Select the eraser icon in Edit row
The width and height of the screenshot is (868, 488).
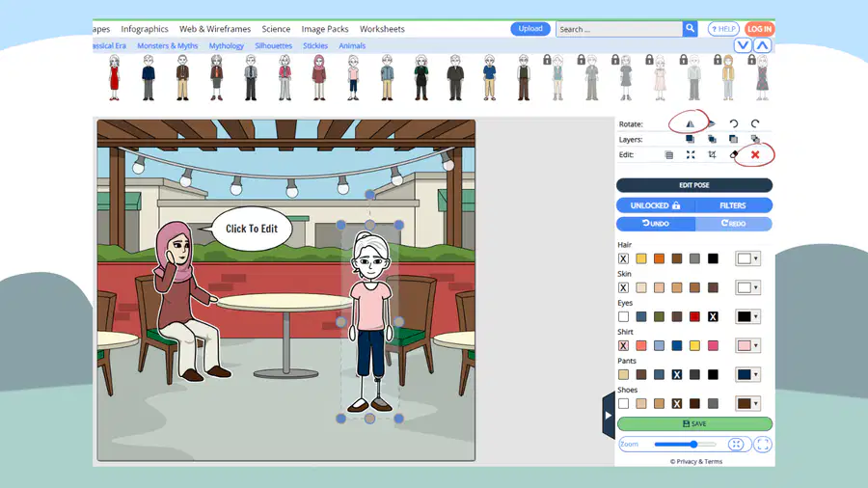[734, 155]
